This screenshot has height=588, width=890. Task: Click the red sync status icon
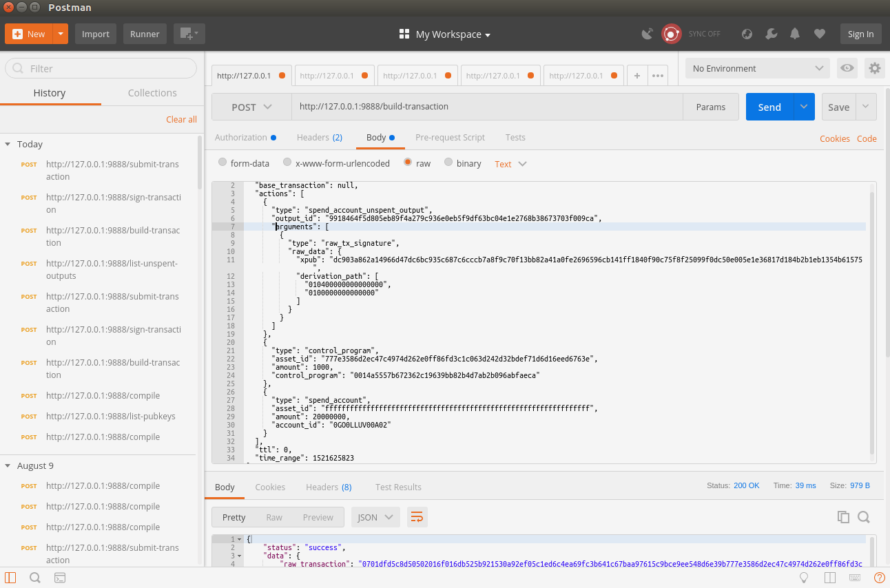tap(671, 34)
